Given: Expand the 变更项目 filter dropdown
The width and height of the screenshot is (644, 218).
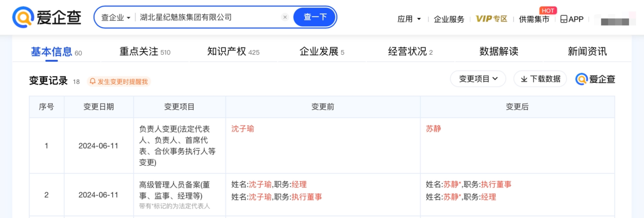Looking at the screenshot, I should point(478,79).
